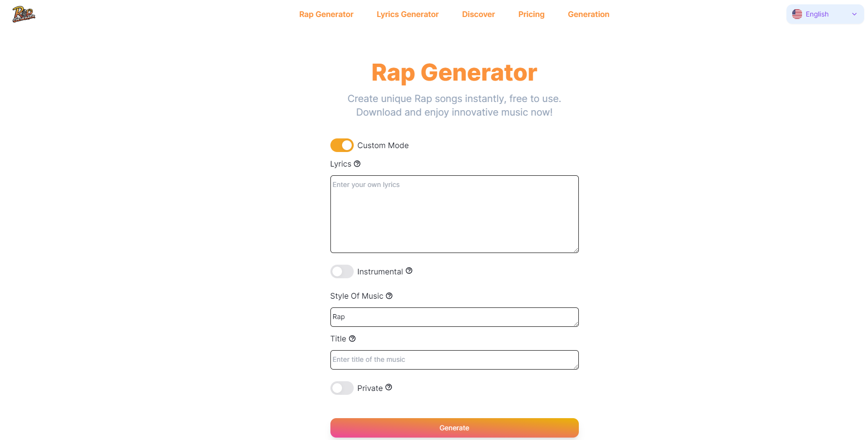Image resolution: width=868 pixels, height=440 pixels.
Task: Click the Title help icon
Action: point(352,338)
